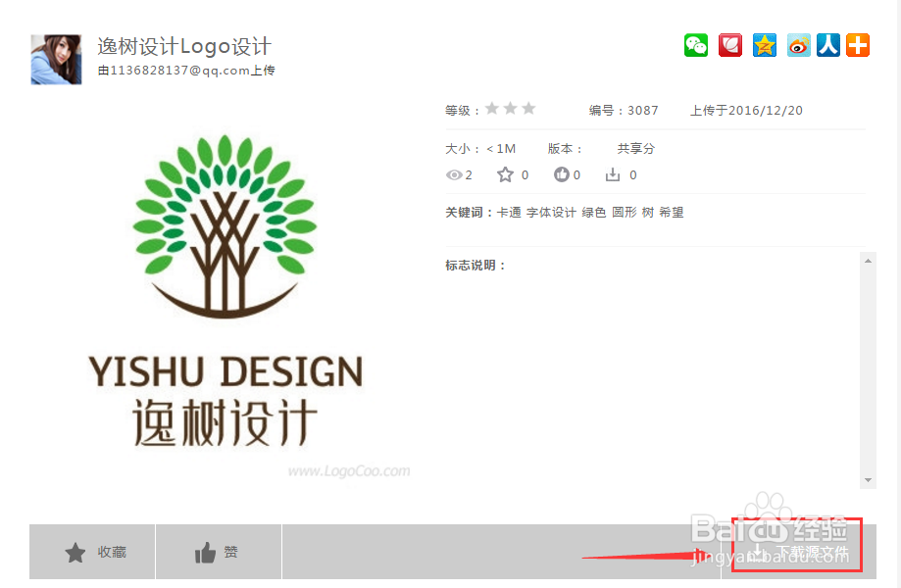Share to Sina Weibo icon

[799, 45]
